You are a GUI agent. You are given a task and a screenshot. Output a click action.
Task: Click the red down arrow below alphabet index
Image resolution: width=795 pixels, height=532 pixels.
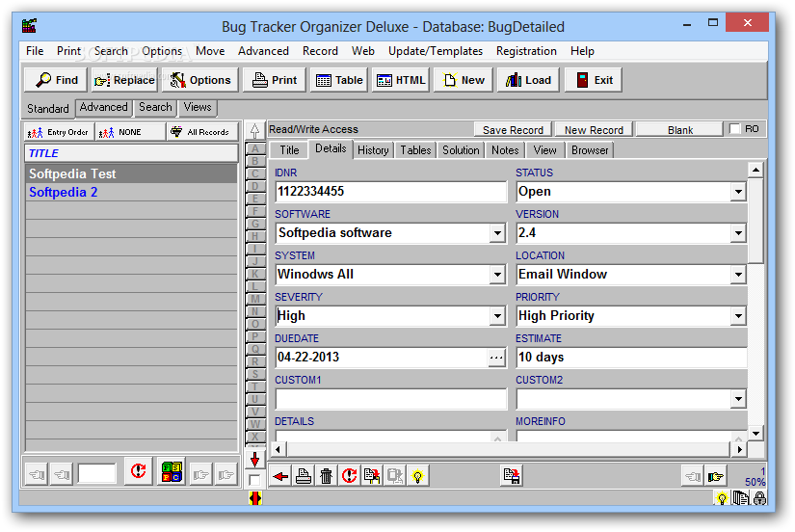click(255, 460)
